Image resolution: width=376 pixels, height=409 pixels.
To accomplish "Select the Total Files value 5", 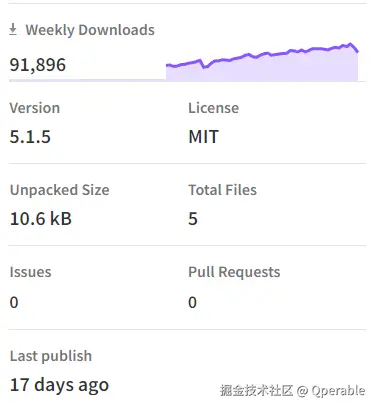I will (x=193, y=219).
